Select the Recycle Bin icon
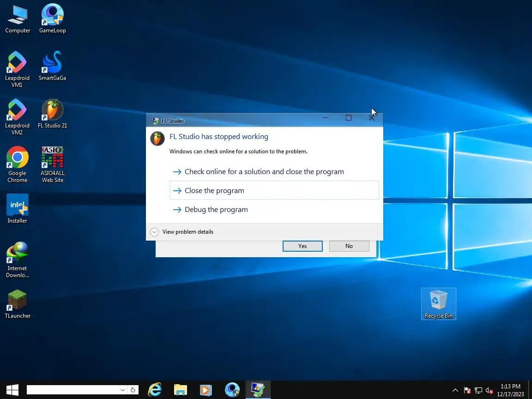The width and height of the screenshot is (532, 399). 438,304
